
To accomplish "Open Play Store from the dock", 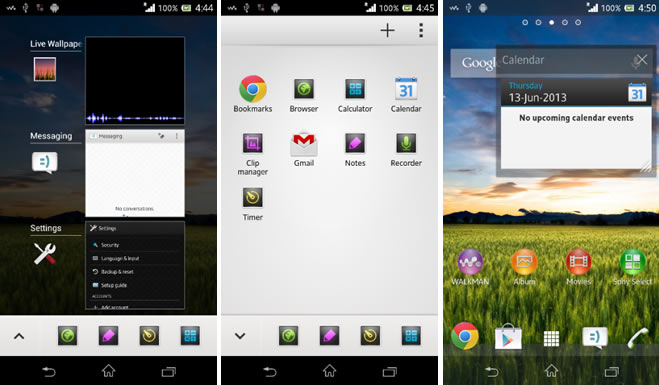I will click(x=508, y=337).
